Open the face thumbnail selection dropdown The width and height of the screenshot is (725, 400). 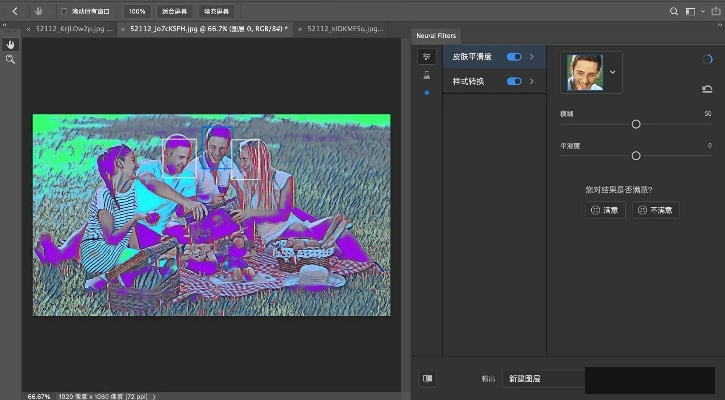click(x=613, y=72)
